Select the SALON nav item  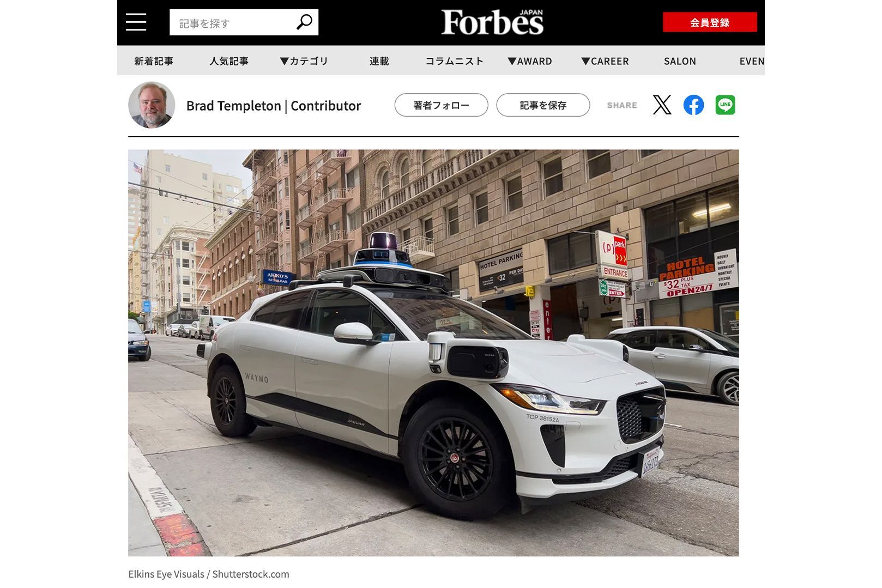680,61
